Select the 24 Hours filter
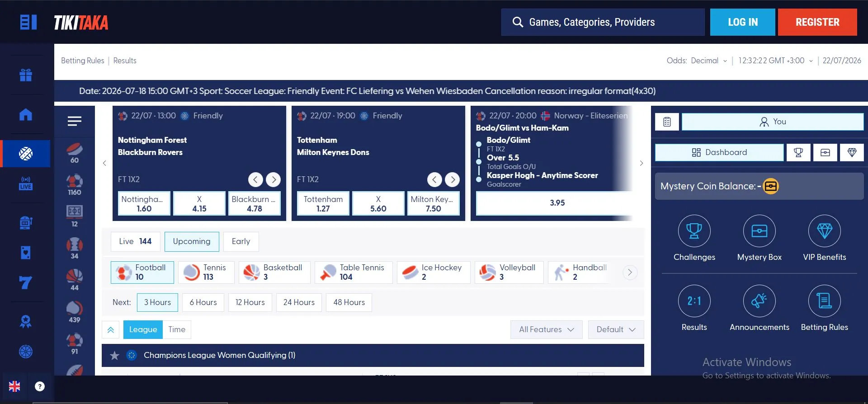This screenshot has height=404, width=868. 299,302
